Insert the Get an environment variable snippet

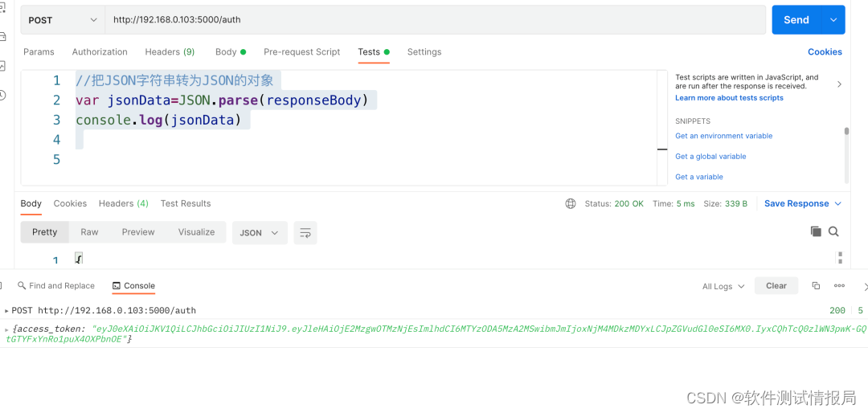pyautogui.click(x=723, y=136)
